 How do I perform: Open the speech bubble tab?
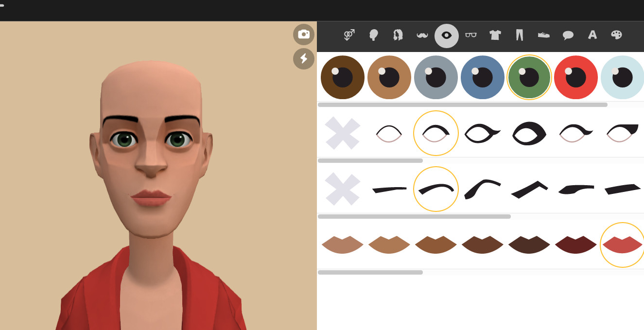point(568,35)
